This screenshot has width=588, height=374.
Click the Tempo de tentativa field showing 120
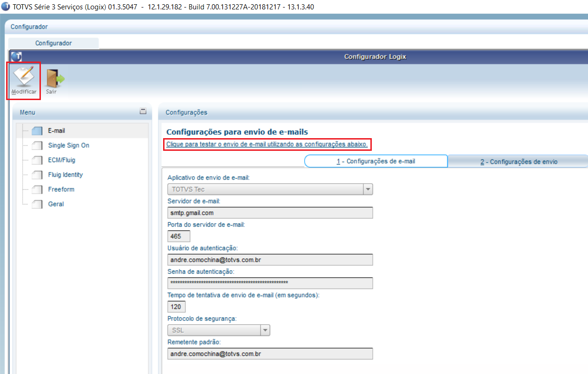[x=176, y=307]
